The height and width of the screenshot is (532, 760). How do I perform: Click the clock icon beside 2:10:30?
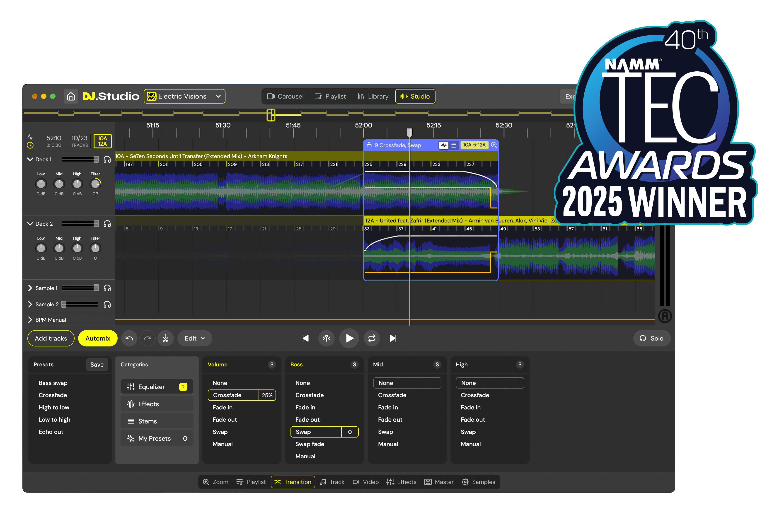coord(30,145)
